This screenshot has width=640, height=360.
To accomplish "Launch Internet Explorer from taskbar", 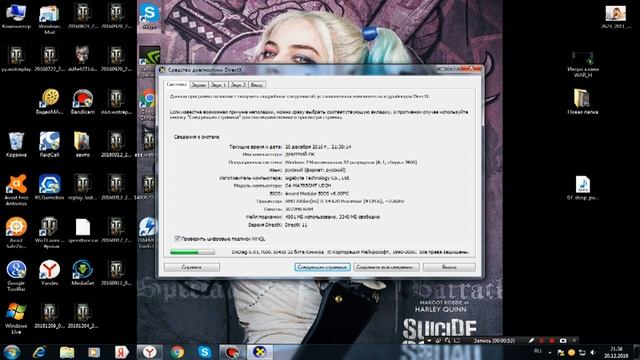I will click(40, 352).
